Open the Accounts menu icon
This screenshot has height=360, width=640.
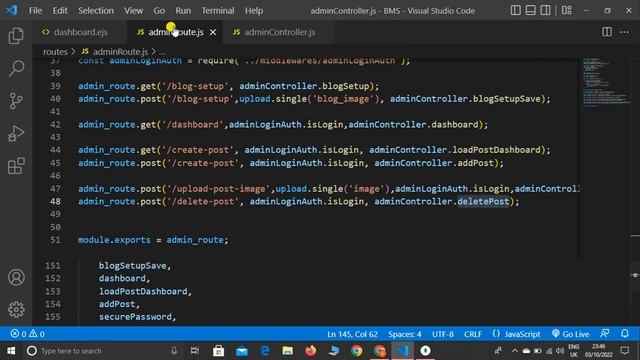16,277
